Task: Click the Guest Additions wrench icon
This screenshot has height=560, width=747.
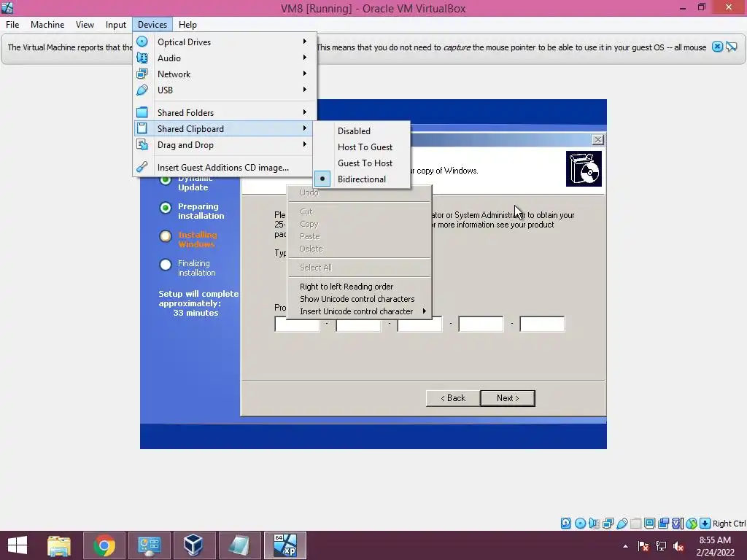Action: tap(142, 167)
